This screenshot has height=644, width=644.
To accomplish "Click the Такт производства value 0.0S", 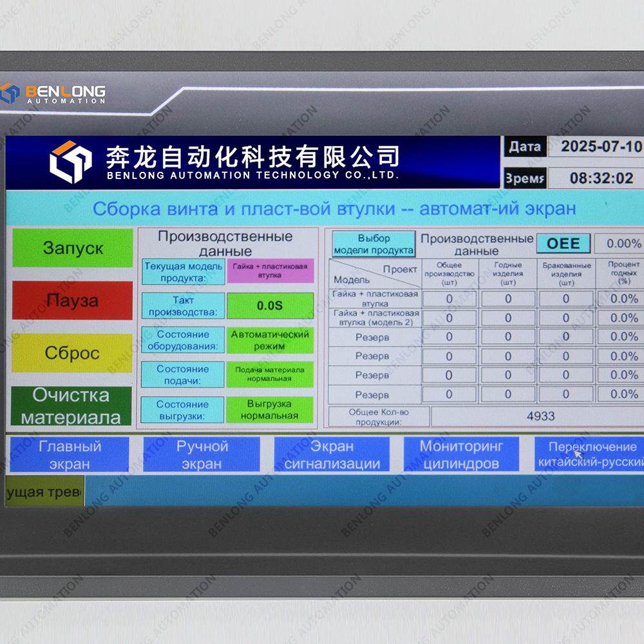I will (270, 306).
